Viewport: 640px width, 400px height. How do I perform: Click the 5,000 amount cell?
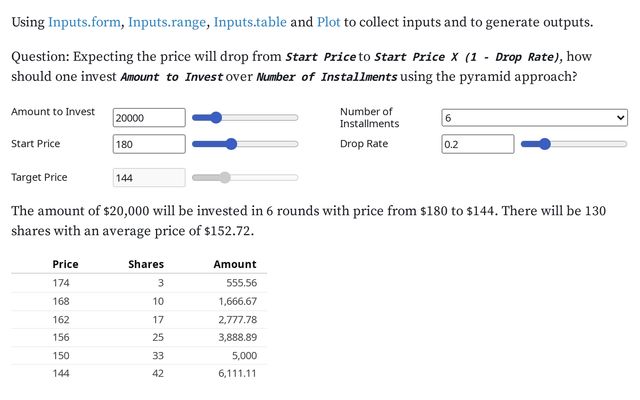pyautogui.click(x=244, y=355)
